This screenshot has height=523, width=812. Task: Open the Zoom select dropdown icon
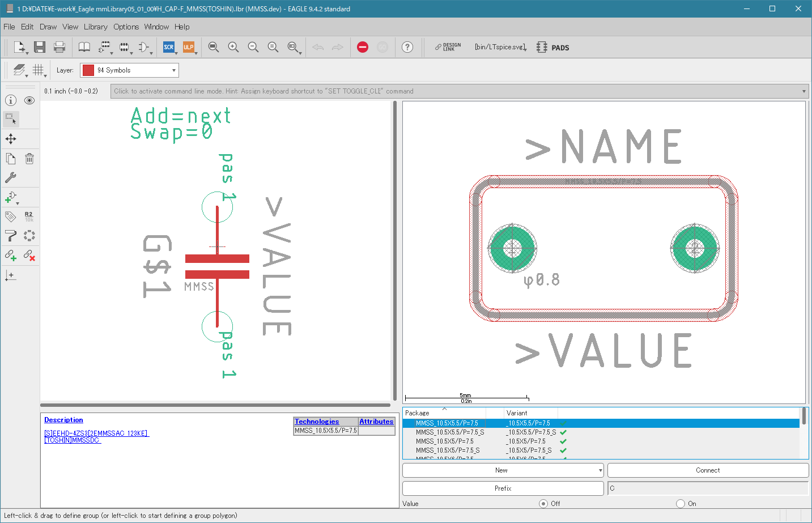pyautogui.click(x=294, y=48)
